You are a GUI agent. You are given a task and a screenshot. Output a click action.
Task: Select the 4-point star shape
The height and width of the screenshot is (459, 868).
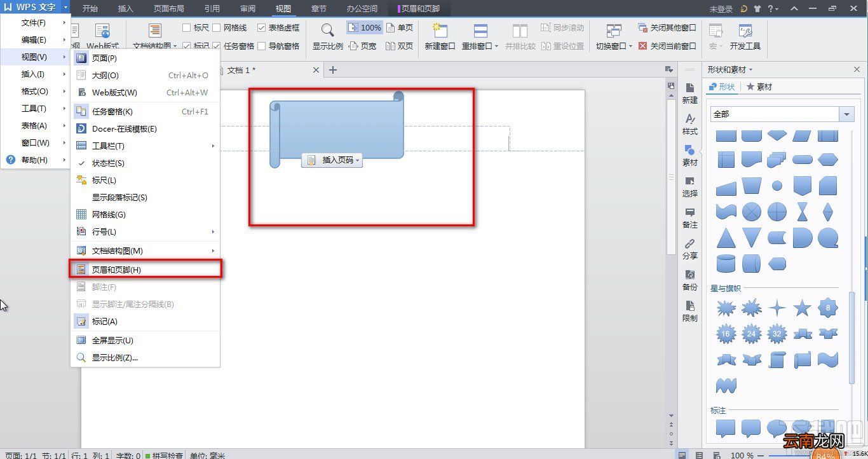click(x=776, y=309)
